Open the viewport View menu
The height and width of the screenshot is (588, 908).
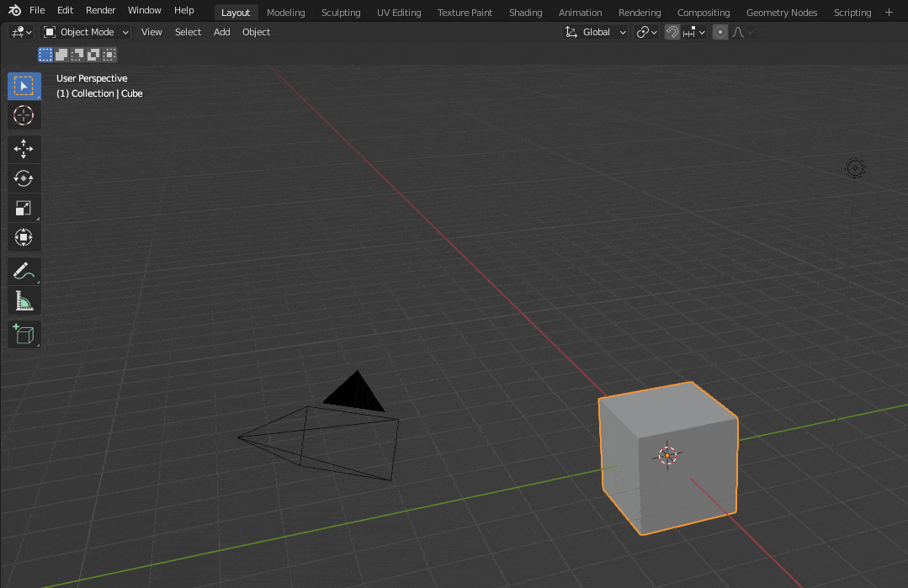[x=151, y=33]
